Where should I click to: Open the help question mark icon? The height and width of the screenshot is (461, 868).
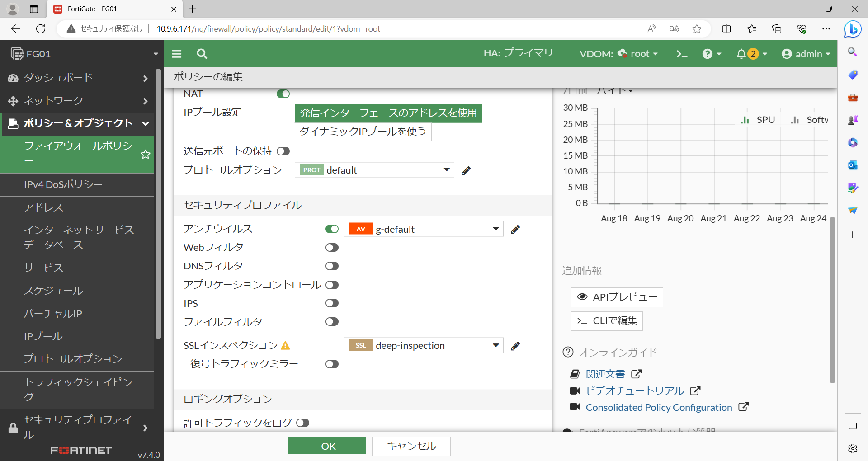tap(708, 53)
